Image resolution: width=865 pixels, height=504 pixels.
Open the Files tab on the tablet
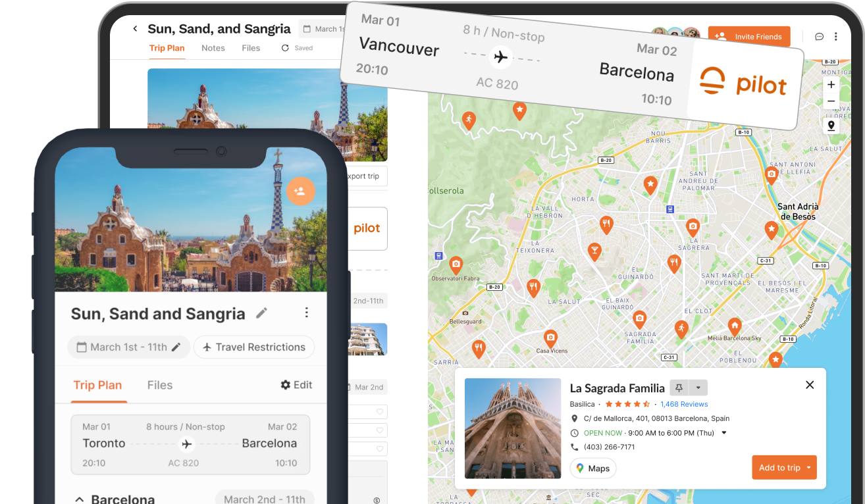click(251, 48)
